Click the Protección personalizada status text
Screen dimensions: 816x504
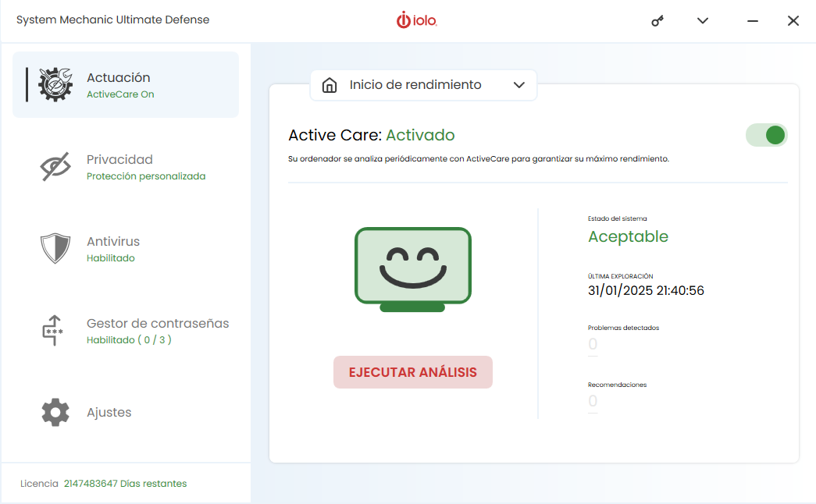(146, 176)
